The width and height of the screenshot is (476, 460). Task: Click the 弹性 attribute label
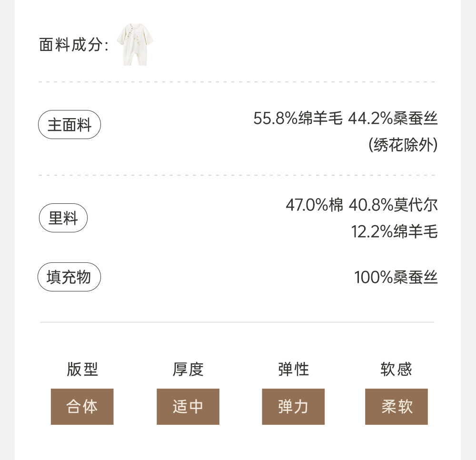tap(293, 369)
